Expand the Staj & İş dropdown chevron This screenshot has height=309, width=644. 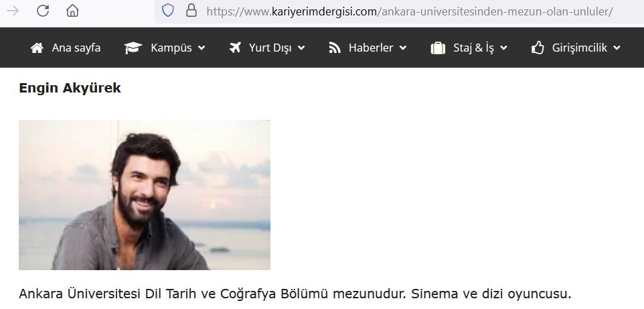(503, 48)
